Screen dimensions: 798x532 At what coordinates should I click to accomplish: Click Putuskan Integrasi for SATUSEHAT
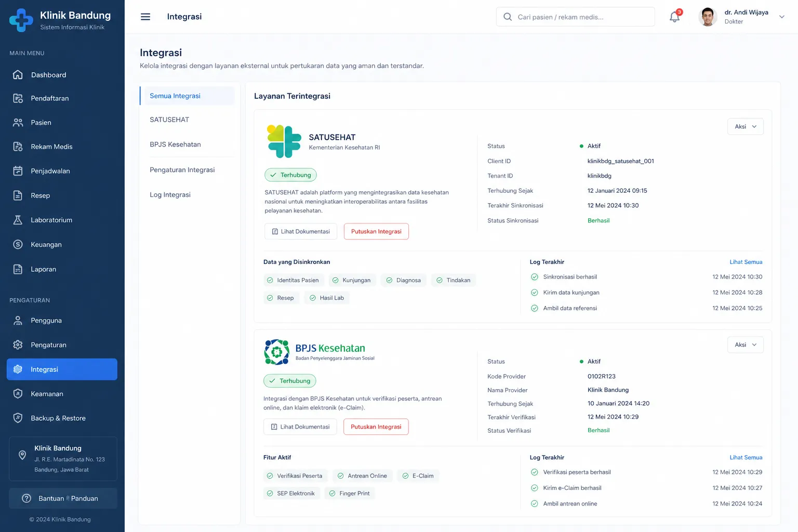point(376,232)
